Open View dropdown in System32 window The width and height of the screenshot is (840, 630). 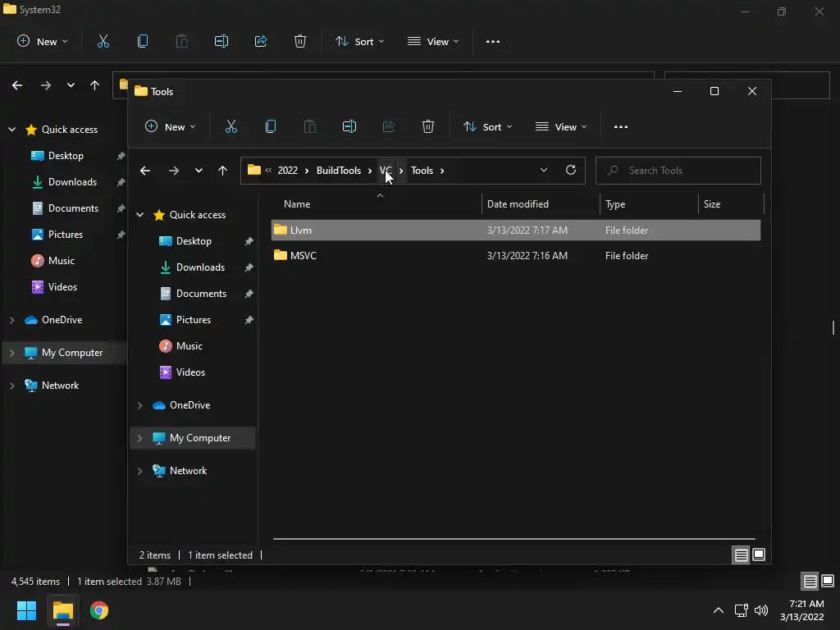point(433,41)
